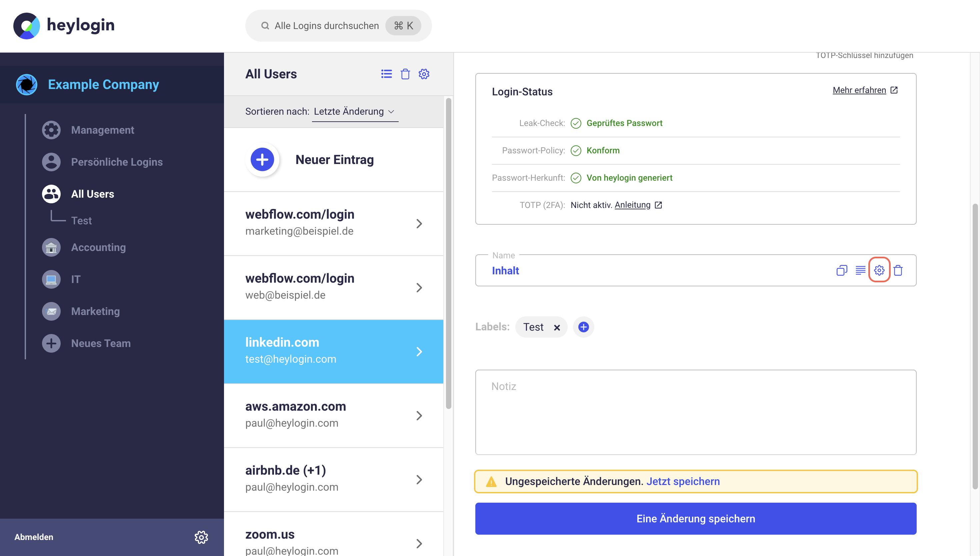Select Persönliche Logins in sidebar

pos(116,162)
